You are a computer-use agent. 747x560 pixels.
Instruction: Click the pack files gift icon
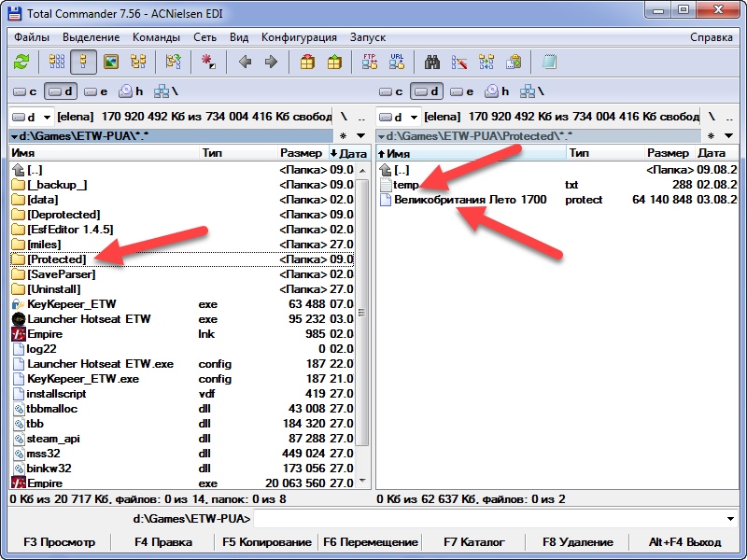click(x=307, y=62)
